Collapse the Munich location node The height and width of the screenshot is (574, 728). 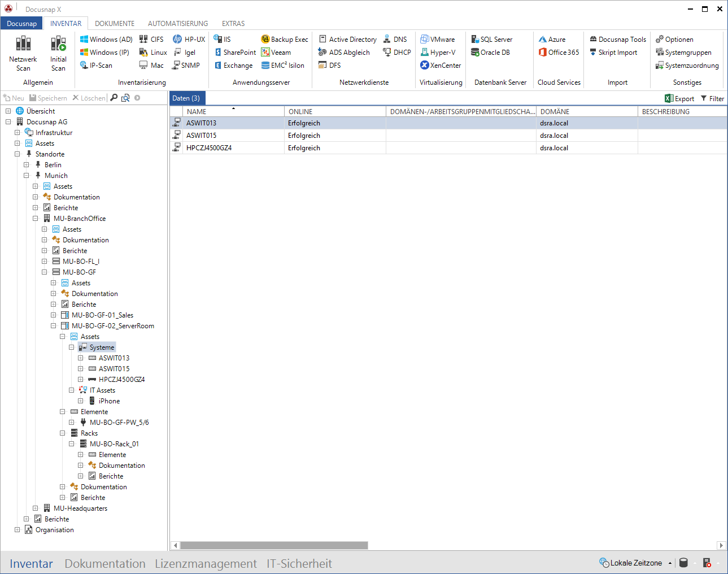(x=27, y=176)
